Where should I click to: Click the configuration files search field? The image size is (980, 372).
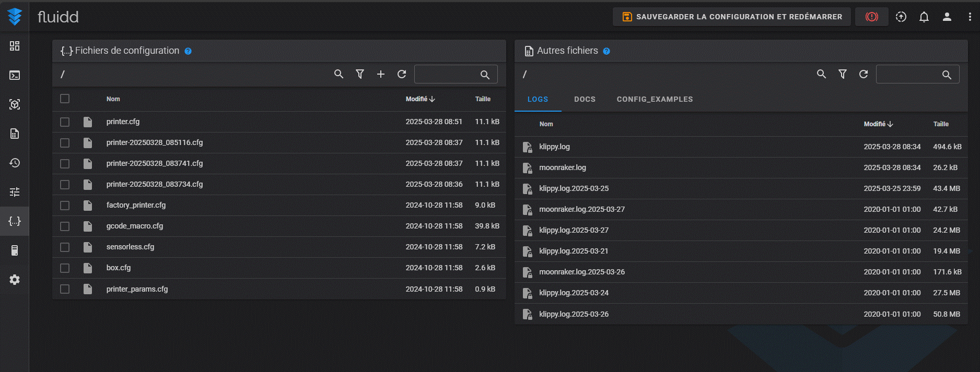coord(447,74)
